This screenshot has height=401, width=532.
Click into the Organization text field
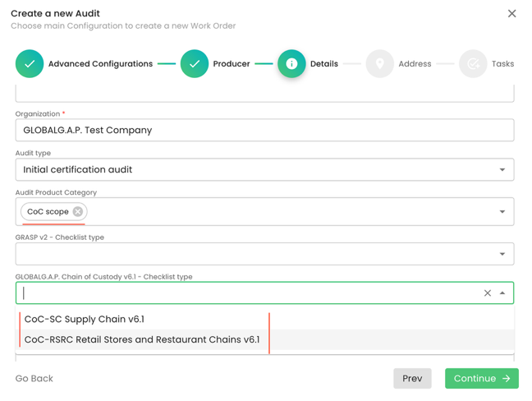click(x=264, y=131)
